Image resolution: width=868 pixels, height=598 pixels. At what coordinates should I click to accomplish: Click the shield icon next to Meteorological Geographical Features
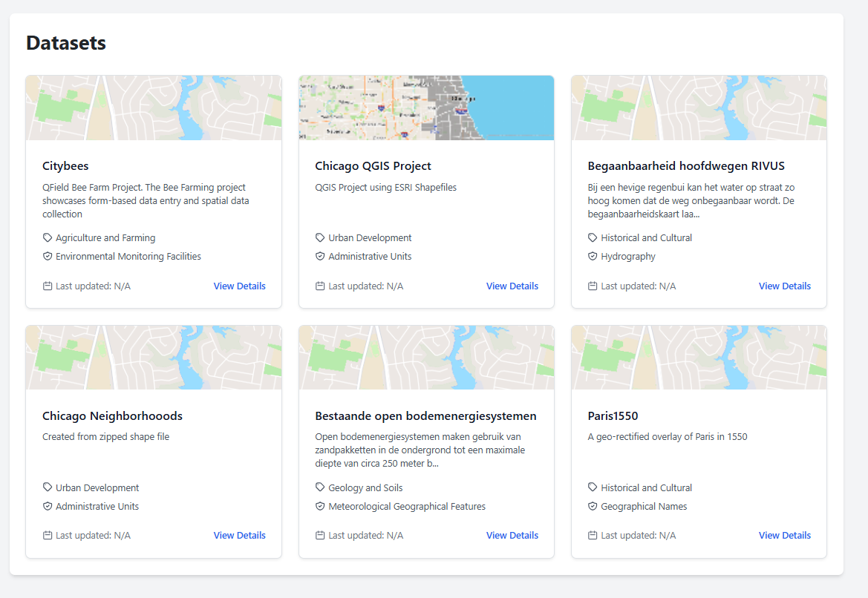click(x=320, y=507)
